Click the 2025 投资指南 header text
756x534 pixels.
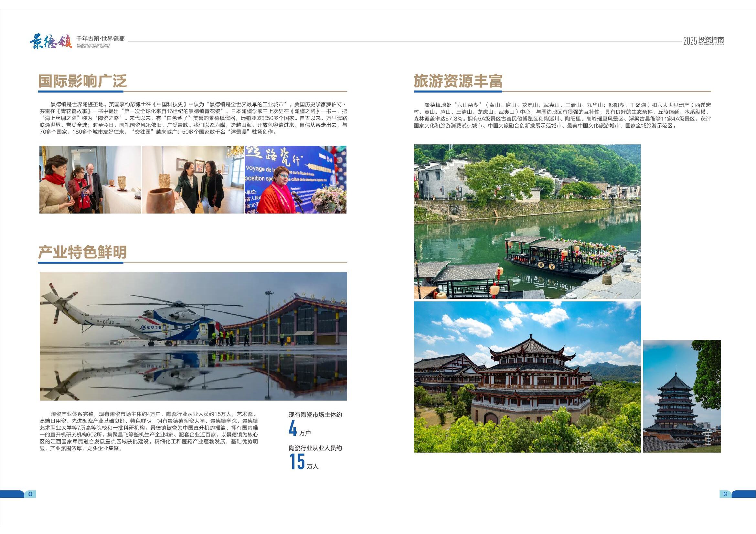click(x=703, y=41)
